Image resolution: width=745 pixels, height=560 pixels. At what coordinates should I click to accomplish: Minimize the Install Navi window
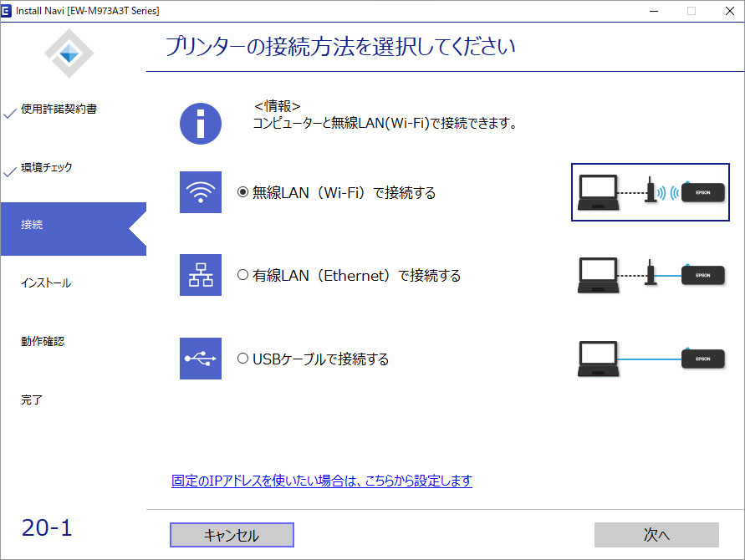click(652, 11)
